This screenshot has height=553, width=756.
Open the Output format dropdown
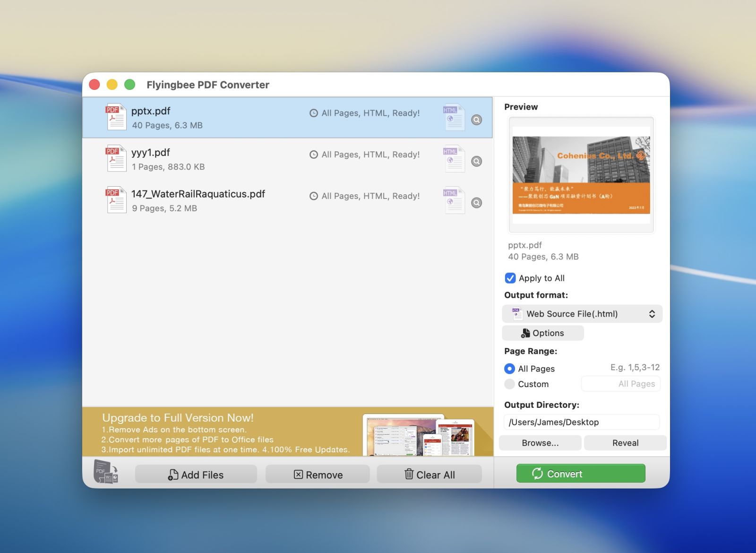point(582,314)
